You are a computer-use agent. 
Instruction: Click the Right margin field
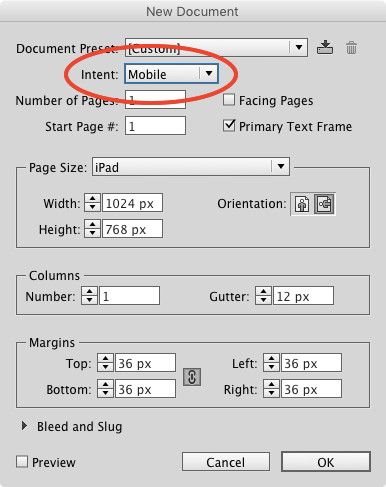[x=311, y=389]
